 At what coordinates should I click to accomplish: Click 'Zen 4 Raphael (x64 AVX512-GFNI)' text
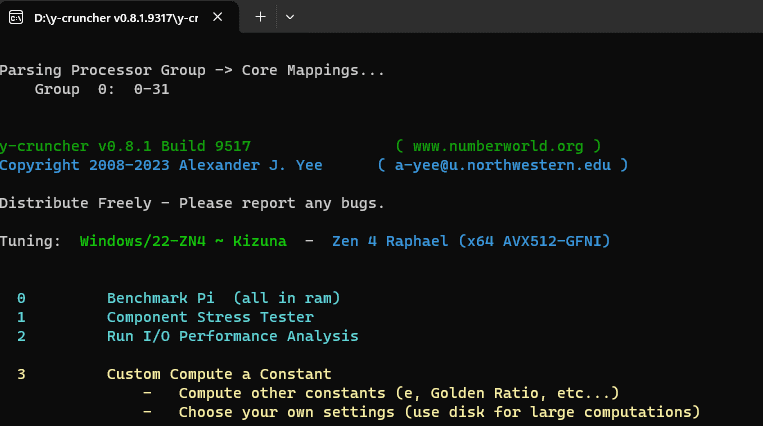(471, 241)
